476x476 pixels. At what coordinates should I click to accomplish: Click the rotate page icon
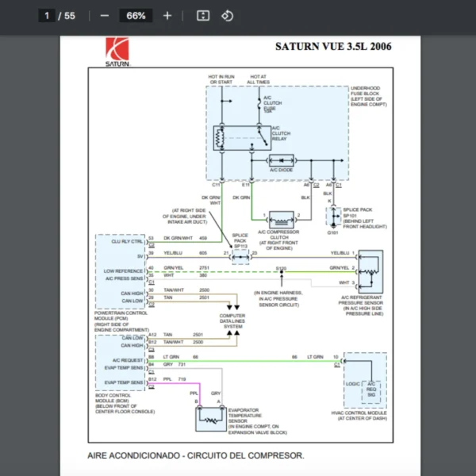[x=227, y=16]
